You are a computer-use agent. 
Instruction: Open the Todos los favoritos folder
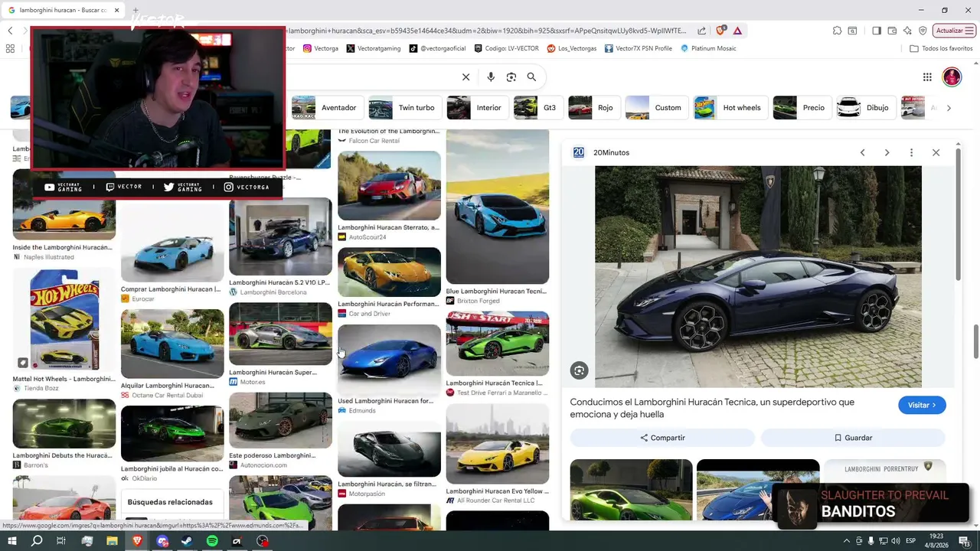click(941, 48)
